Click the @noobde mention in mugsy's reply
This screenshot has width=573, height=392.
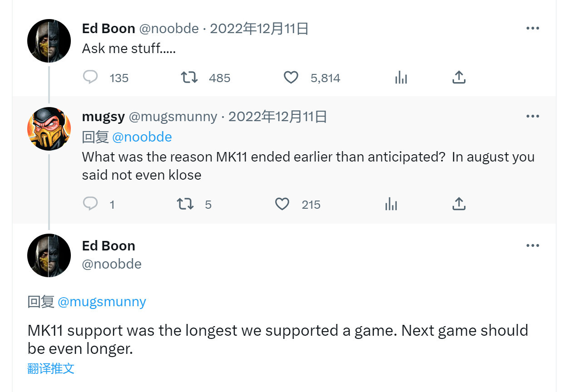[142, 137]
